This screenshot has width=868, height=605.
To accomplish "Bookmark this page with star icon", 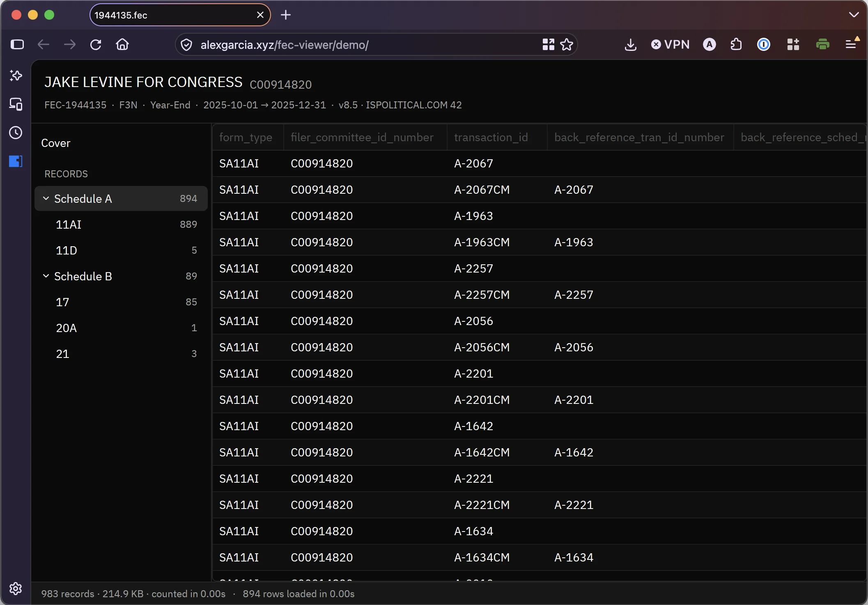I will click(x=567, y=44).
